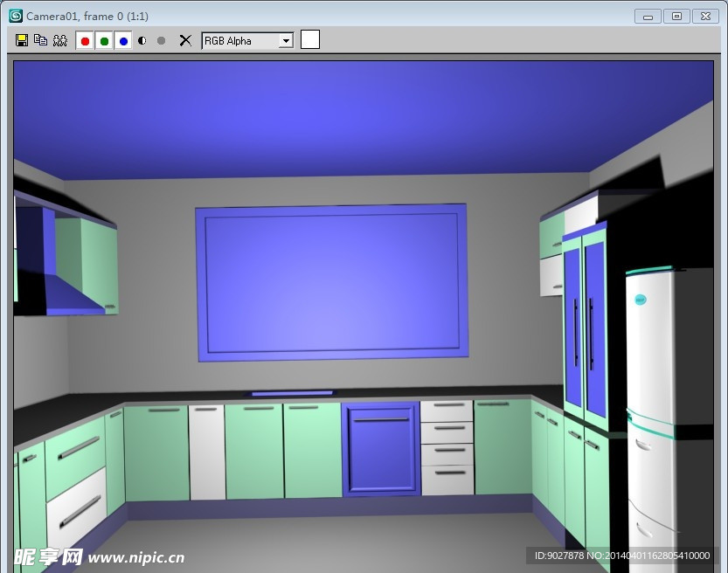Clear the render with the X icon
Image resolution: width=728 pixels, height=573 pixels.
[x=185, y=40]
